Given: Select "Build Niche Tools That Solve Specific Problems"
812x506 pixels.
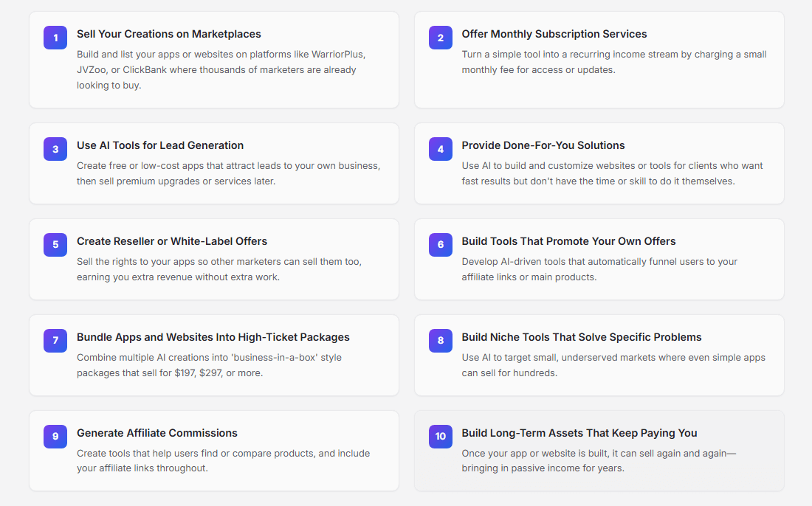Looking at the screenshot, I should pos(582,337).
